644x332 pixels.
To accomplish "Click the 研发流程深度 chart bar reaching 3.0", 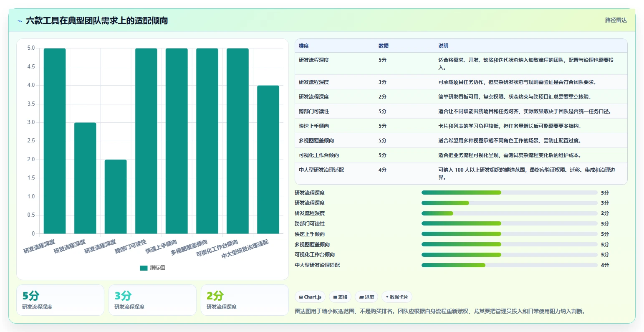I will coord(85,178).
